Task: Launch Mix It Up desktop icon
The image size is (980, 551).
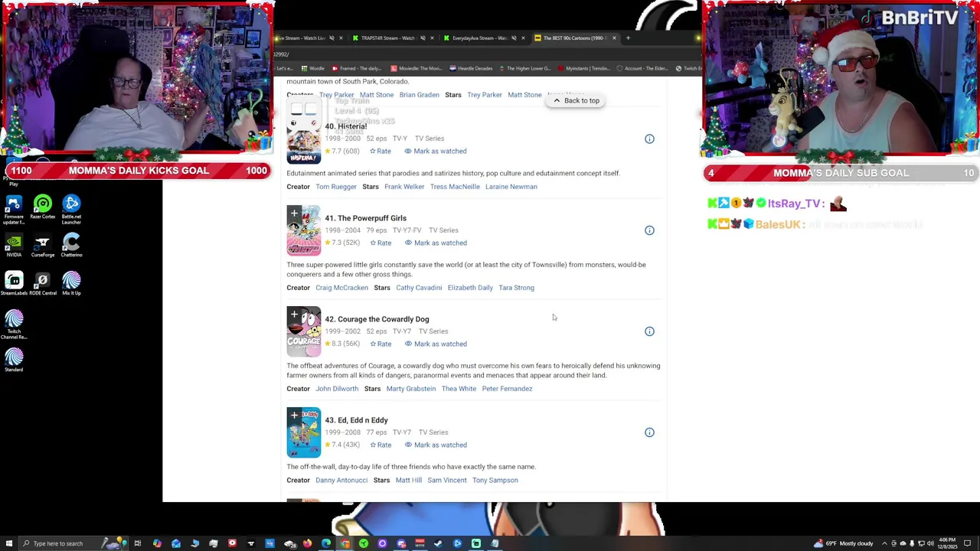Action: coord(71,284)
